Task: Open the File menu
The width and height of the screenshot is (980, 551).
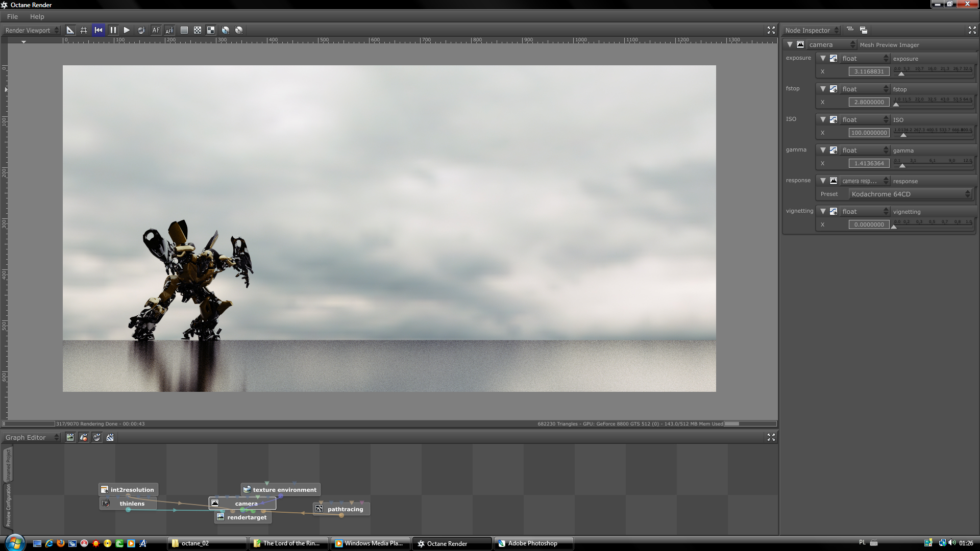Action: [x=12, y=16]
